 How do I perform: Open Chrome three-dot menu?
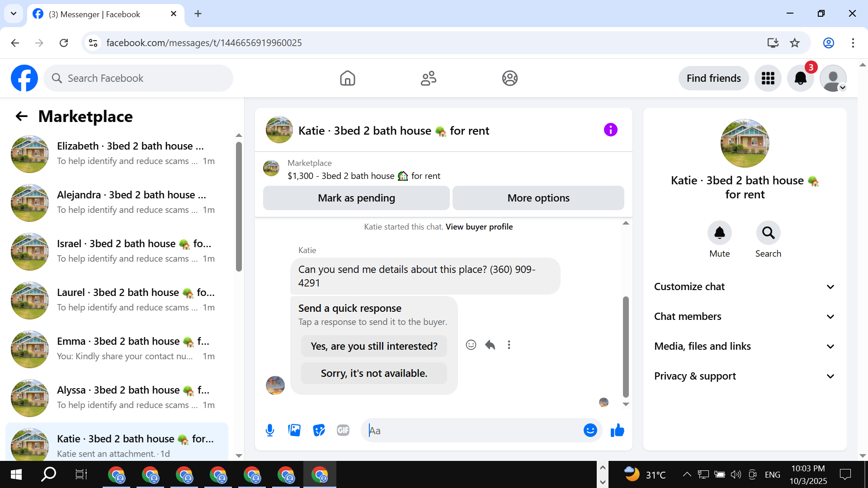point(853,43)
